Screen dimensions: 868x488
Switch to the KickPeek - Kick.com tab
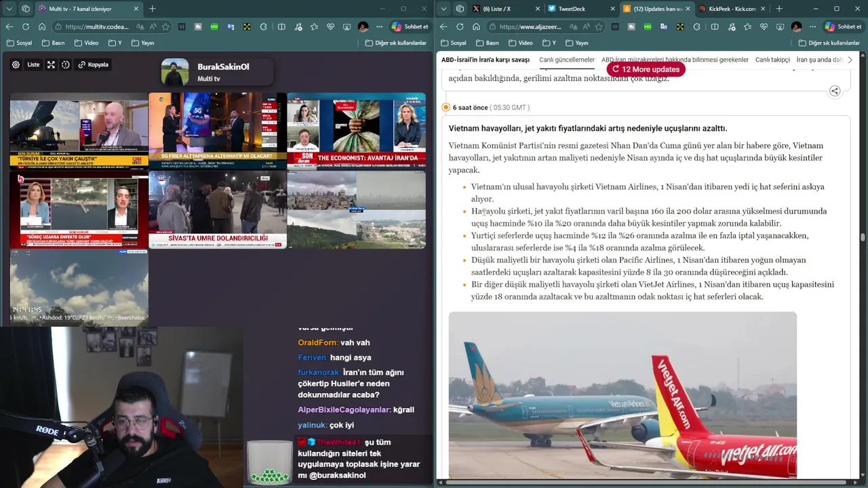731,9
